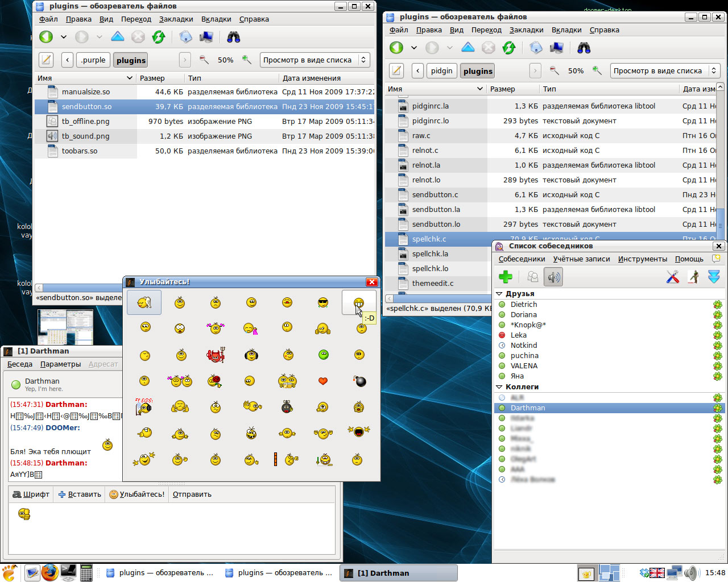Click binoculars search in right file browser
Viewport: 728px width, 582px height.
pyautogui.click(x=584, y=48)
